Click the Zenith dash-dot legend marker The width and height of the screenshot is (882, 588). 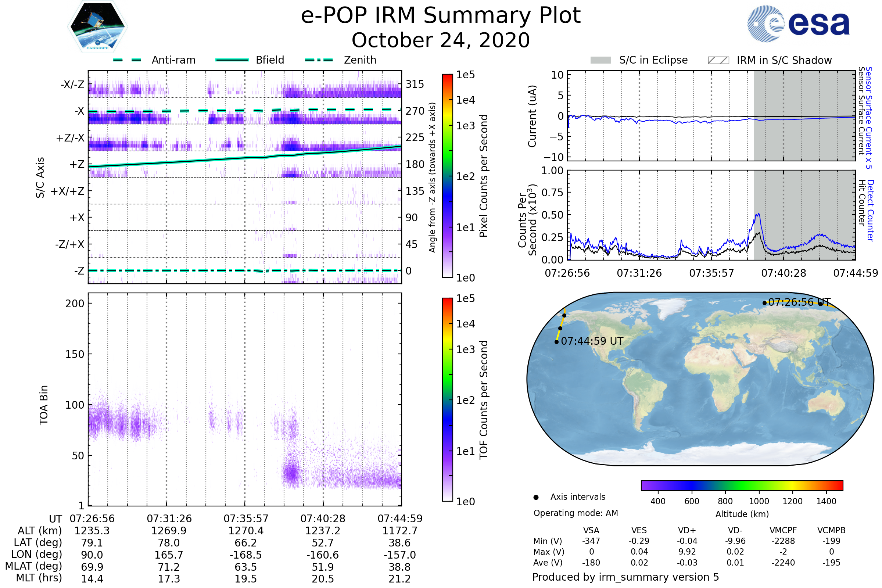[x=319, y=60]
